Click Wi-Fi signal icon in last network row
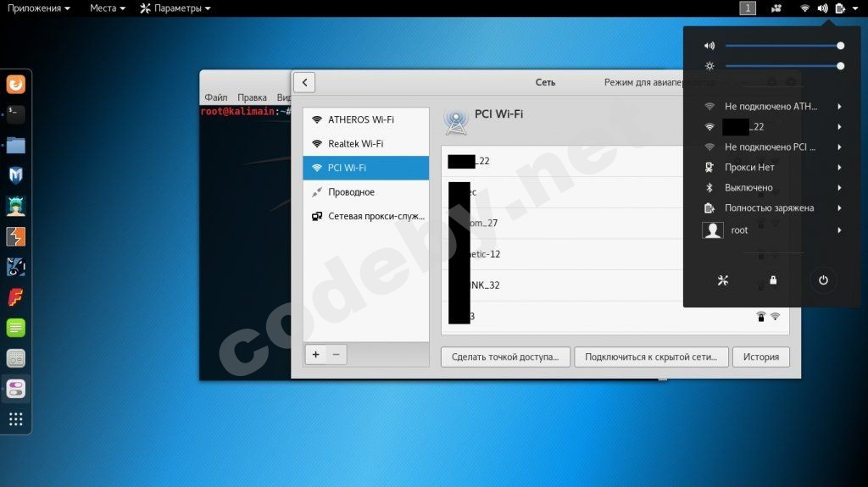 [x=775, y=317]
